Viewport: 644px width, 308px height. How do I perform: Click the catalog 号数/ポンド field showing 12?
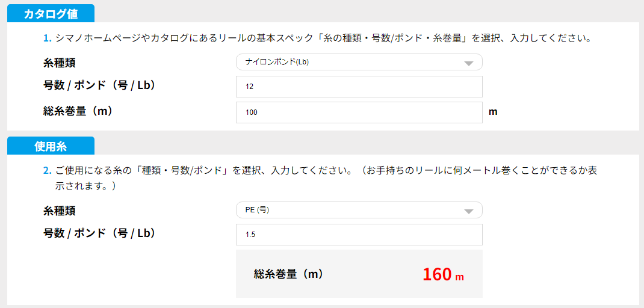point(359,87)
